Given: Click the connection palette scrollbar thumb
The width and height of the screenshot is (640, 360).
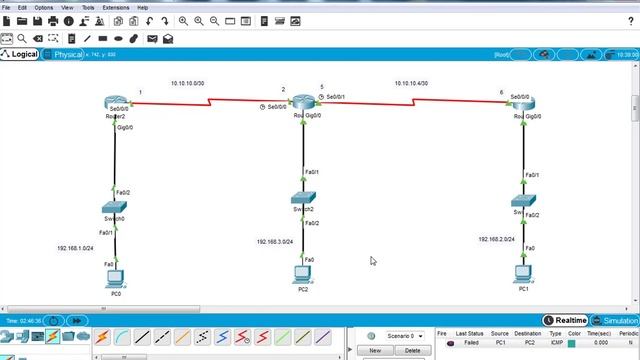Looking at the screenshot, I should (x=124, y=357).
